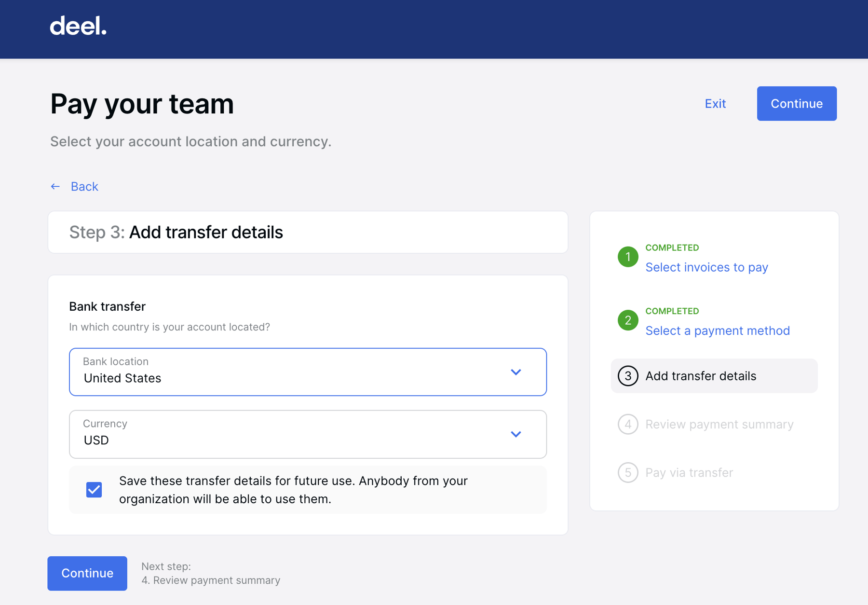This screenshot has width=868, height=605.
Task: Select the Add transfer details step
Action: (x=701, y=376)
